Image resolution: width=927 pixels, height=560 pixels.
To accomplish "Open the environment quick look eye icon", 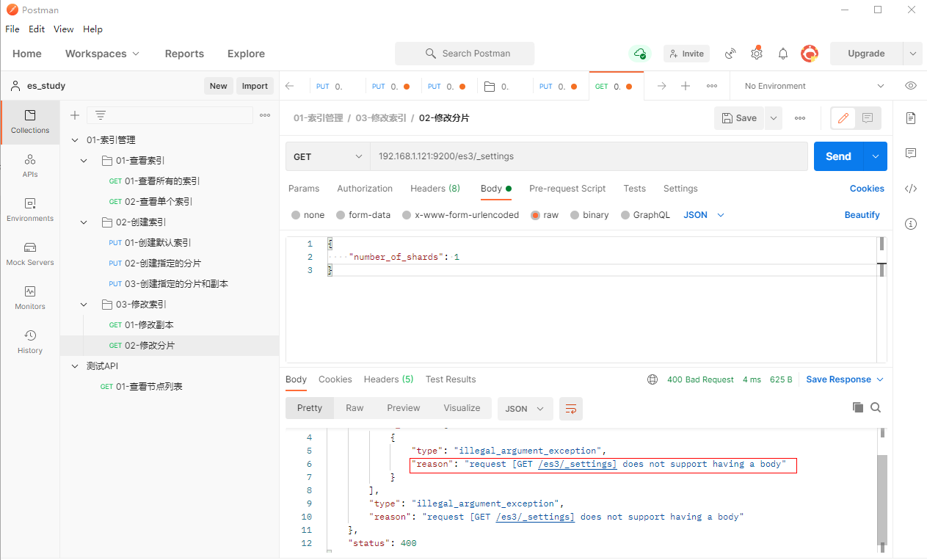I will 911,86.
